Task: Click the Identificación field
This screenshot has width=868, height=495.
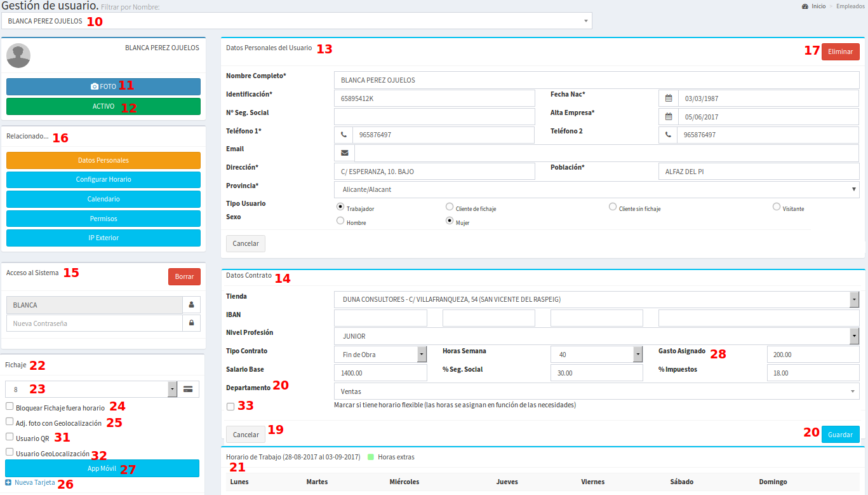Action: pos(435,98)
